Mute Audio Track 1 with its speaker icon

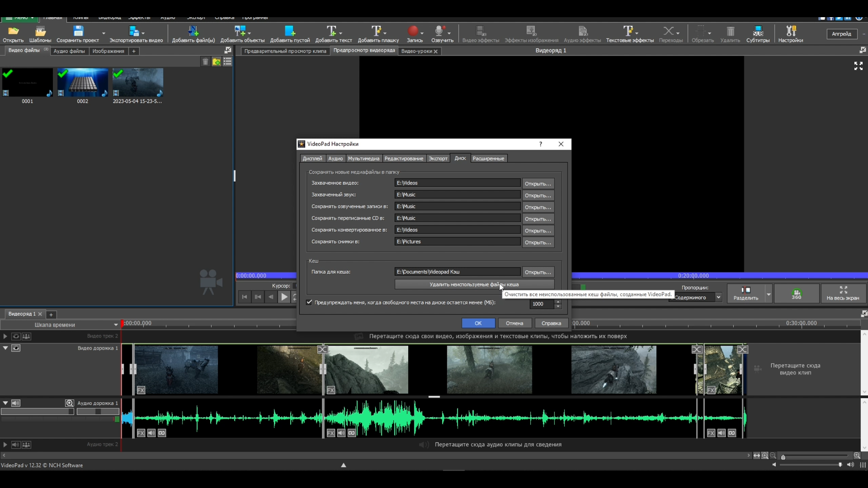[16, 403]
